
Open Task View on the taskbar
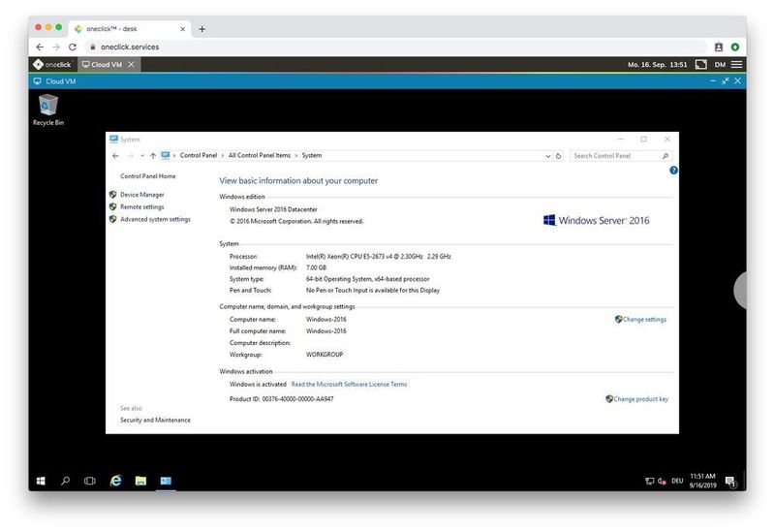(x=89, y=481)
